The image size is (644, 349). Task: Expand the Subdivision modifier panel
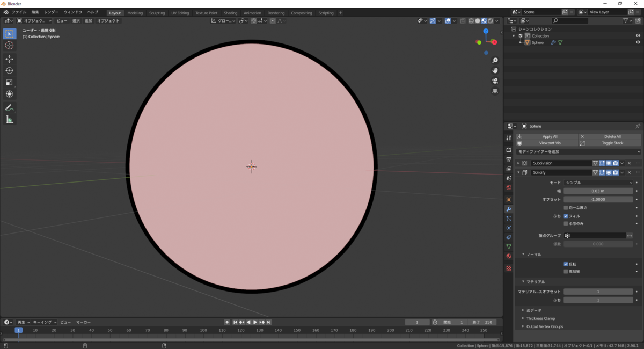518,163
